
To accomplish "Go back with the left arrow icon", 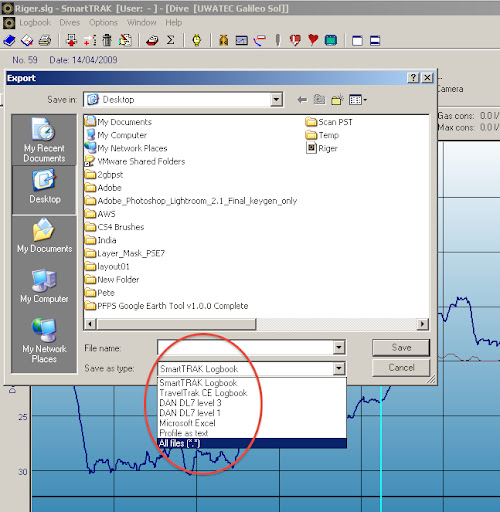I will click(302, 100).
